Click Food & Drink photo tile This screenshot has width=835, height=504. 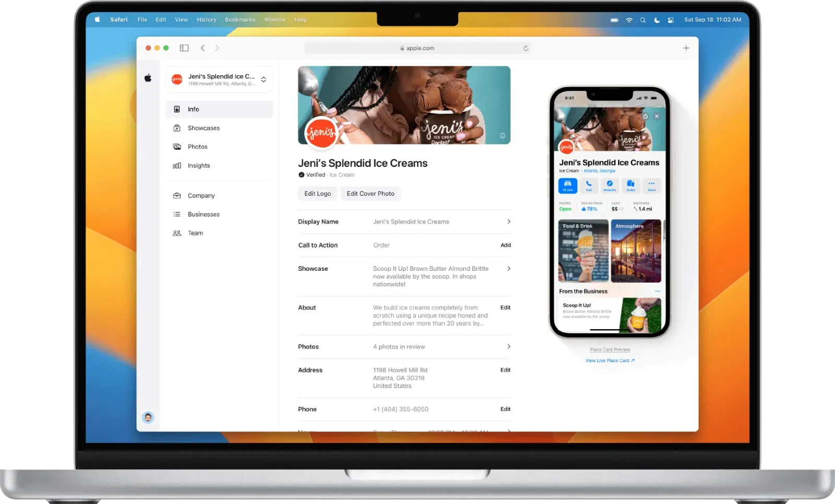point(583,251)
